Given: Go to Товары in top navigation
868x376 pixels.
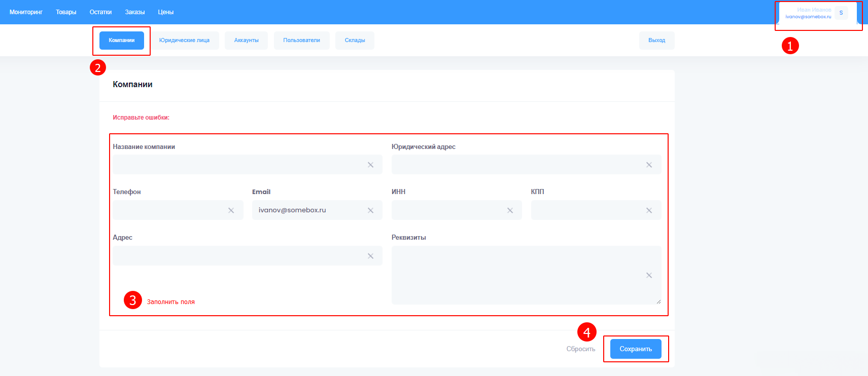Looking at the screenshot, I should [66, 12].
